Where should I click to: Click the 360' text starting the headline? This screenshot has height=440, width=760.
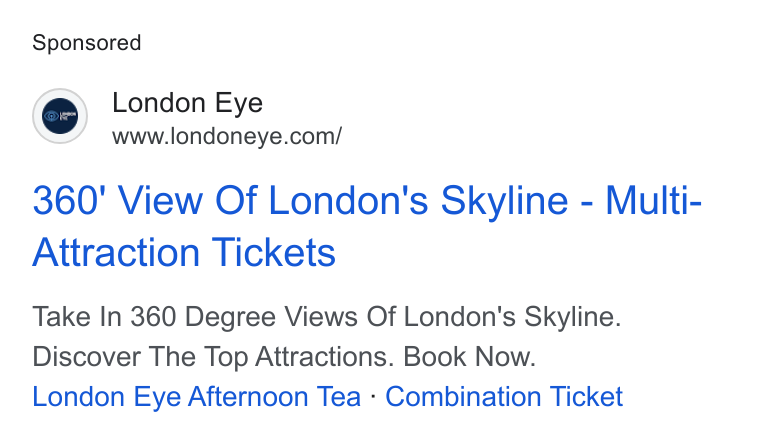click(69, 200)
